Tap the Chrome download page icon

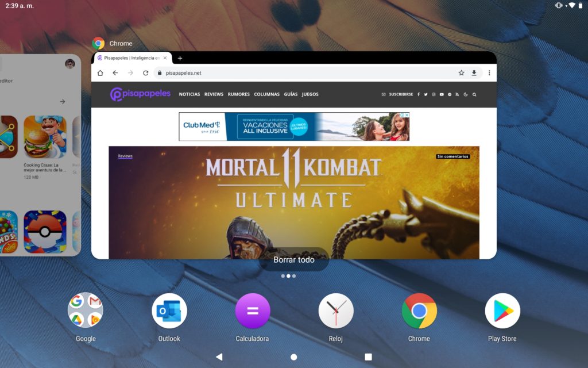(474, 73)
